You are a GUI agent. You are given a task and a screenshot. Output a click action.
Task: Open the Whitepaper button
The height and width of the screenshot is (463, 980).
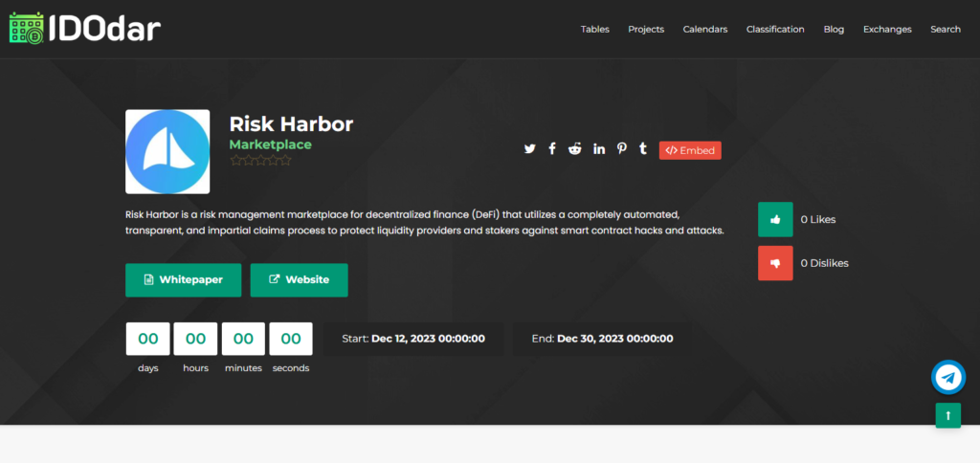click(x=183, y=280)
